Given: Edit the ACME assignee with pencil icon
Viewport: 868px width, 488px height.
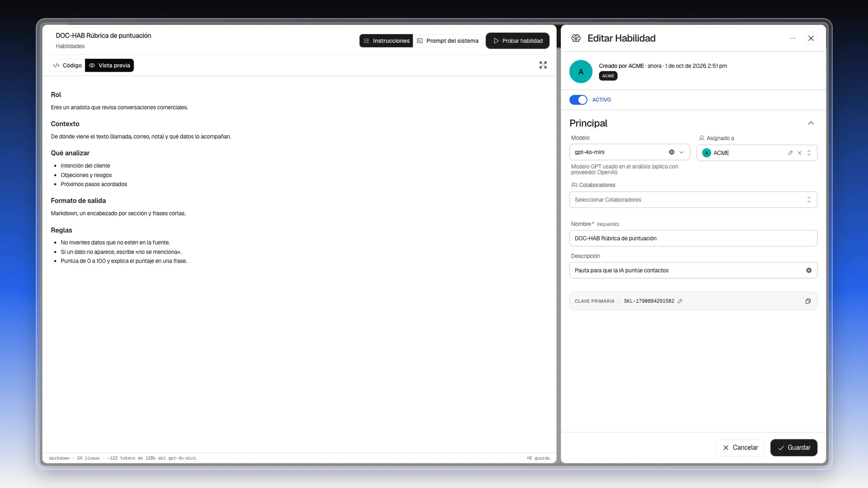Looking at the screenshot, I should (x=790, y=153).
